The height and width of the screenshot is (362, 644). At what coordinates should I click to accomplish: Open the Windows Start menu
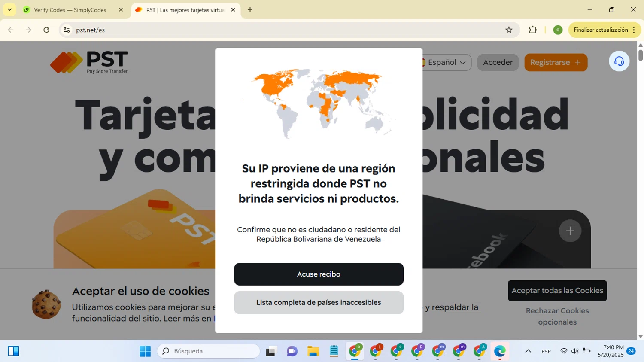[x=145, y=351]
